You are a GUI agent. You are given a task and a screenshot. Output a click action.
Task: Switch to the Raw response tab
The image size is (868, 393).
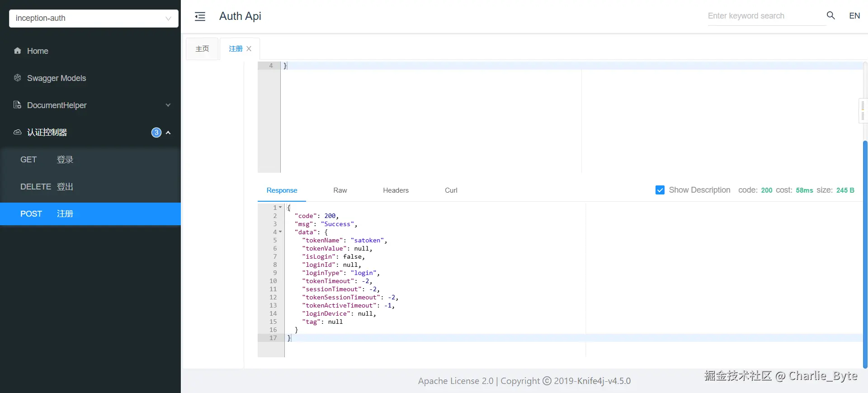(x=340, y=190)
